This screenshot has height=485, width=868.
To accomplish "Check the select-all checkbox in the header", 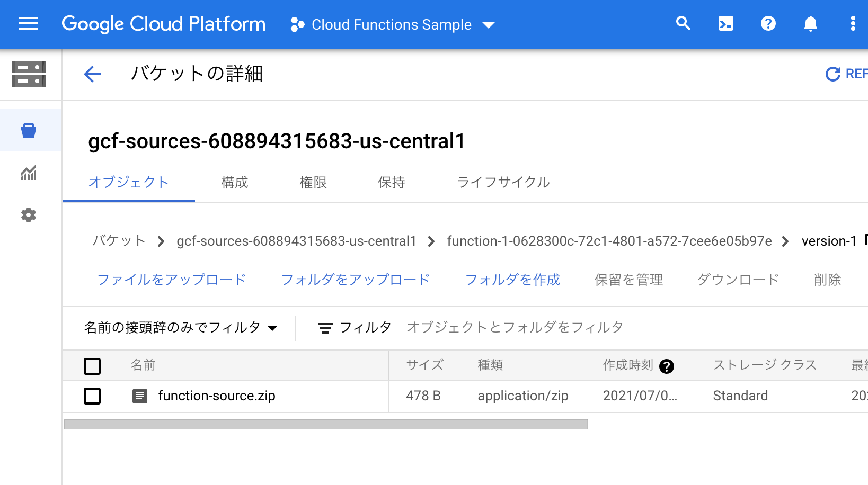I will (x=92, y=366).
